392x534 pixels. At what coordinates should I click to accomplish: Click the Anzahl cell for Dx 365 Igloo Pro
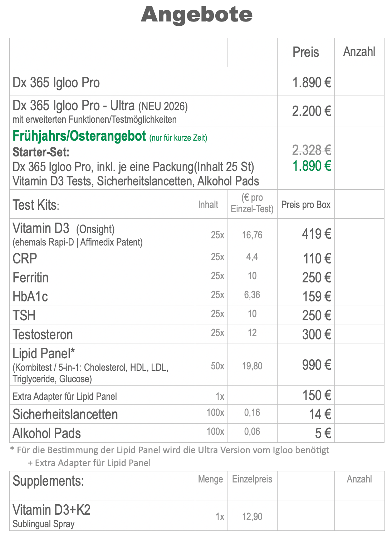pos(359,82)
